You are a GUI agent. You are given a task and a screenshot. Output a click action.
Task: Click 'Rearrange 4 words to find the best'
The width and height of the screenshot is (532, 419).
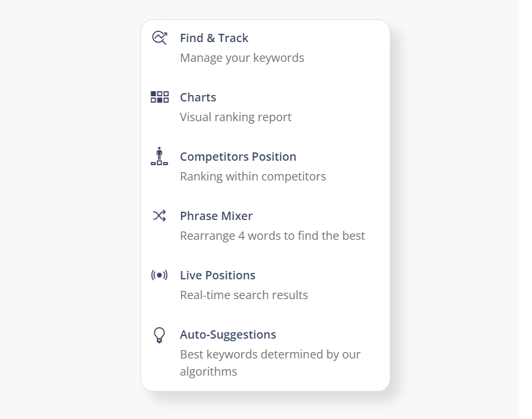pos(272,236)
